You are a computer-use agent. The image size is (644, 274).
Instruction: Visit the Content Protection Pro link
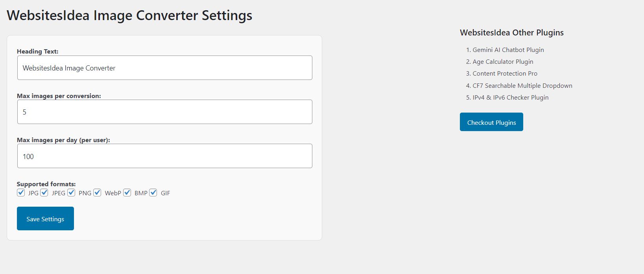pyautogui.click(x=505, y=74)
